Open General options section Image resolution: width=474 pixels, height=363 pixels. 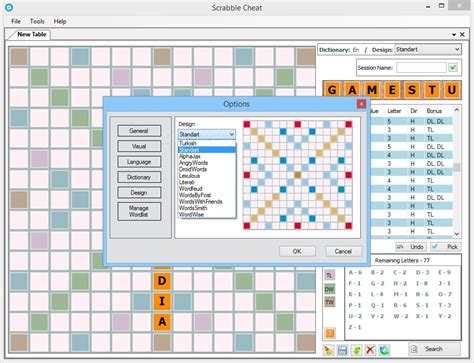coord(139,131)
